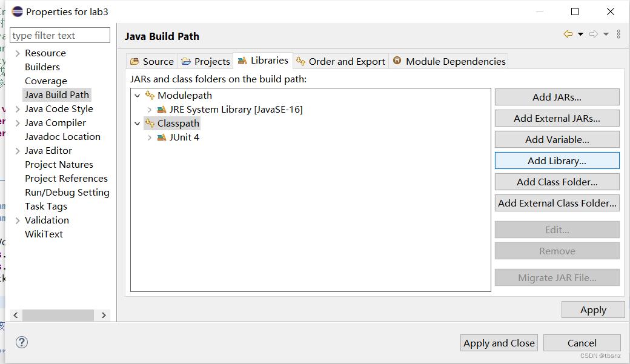Select Task Tags in the sidebar
630x364 pixels.
(46, 207)
